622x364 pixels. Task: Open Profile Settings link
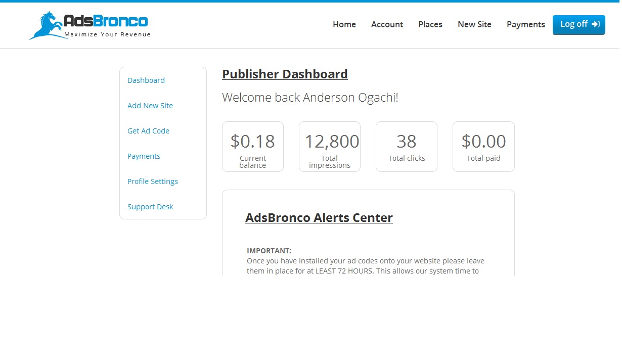point(153,181)
